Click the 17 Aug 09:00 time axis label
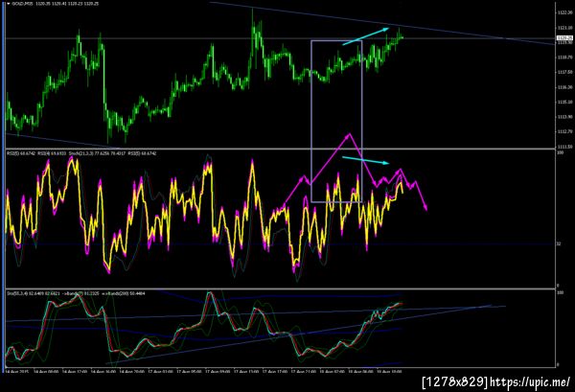The image size is (575, 392). click(x=218, y=372)
